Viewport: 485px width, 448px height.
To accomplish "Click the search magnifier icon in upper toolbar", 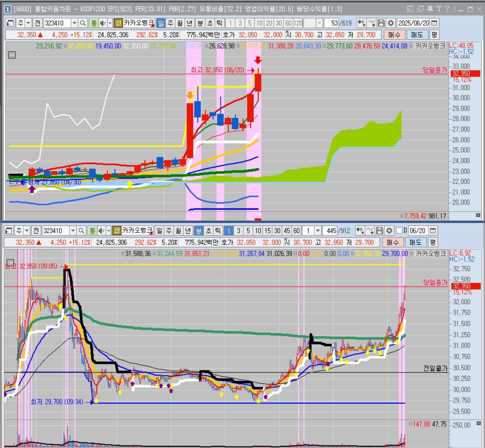I will (x=83, y=23).
